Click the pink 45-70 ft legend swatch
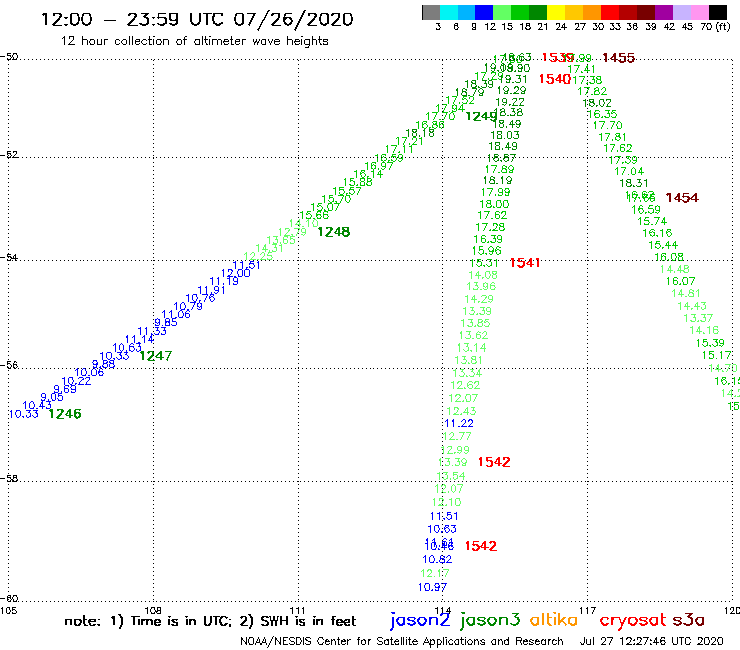The height and width of the screenshot is (650, 740). [699, 12]
